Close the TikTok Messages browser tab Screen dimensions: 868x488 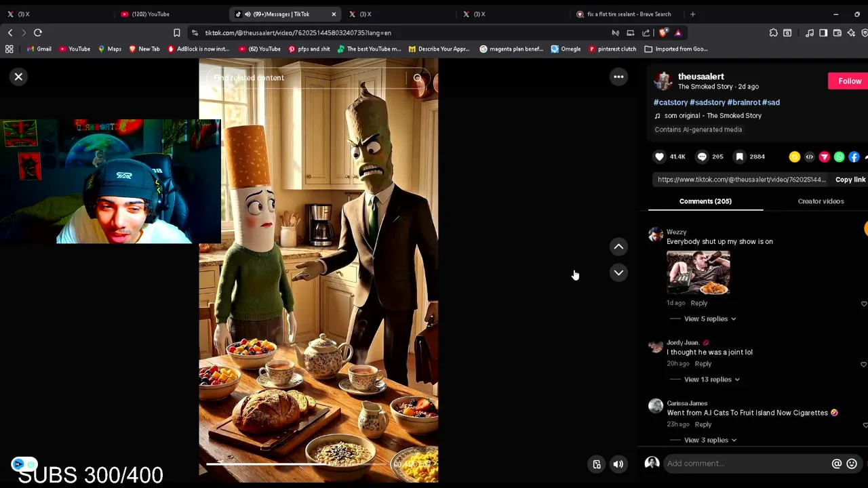click(334, 14)
